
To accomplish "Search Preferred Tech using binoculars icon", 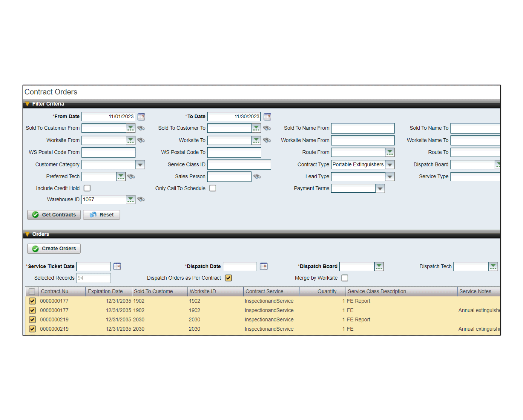I will pyautogui.click(x=131, y=177).
